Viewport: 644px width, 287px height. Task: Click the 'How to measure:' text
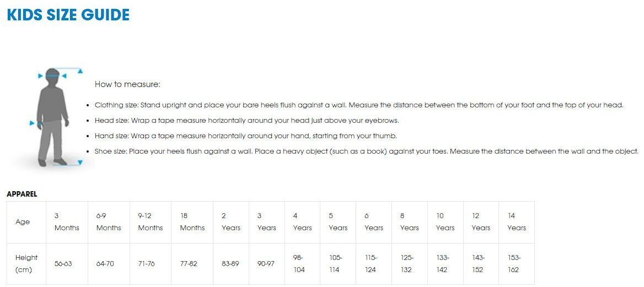127,84
